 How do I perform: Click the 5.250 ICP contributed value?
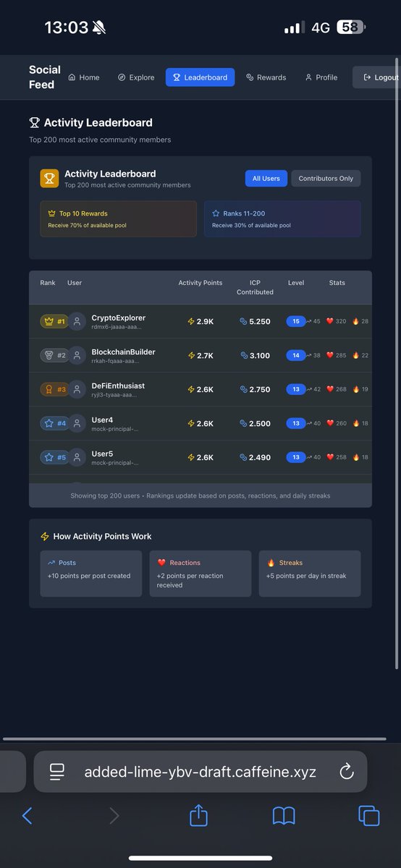click(255, 321)
